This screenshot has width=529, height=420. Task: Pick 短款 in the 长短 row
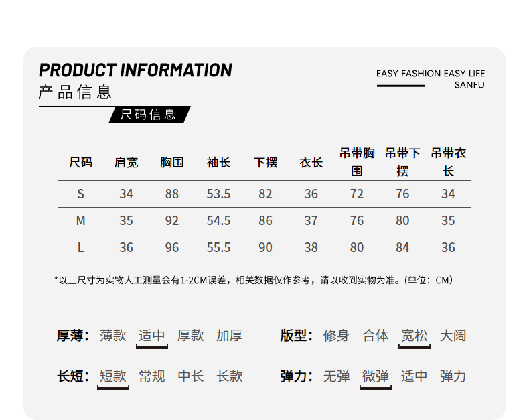[x=112, y=376]
